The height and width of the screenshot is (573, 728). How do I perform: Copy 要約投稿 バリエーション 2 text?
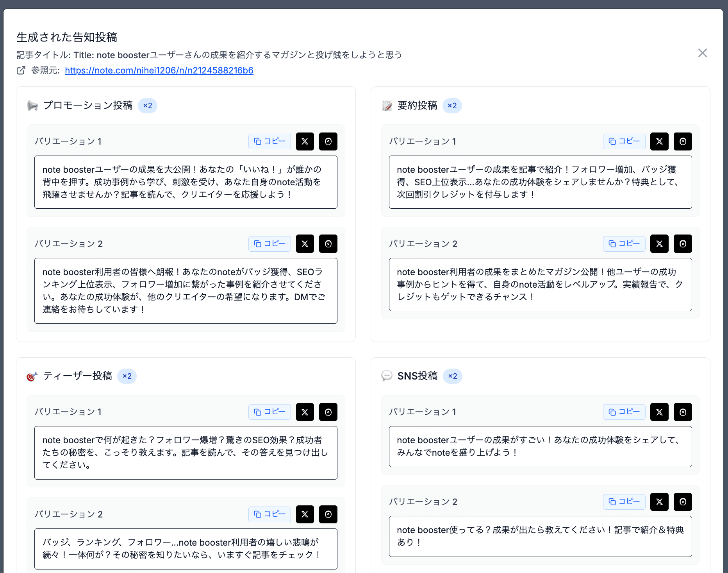(x=624, y=244)
